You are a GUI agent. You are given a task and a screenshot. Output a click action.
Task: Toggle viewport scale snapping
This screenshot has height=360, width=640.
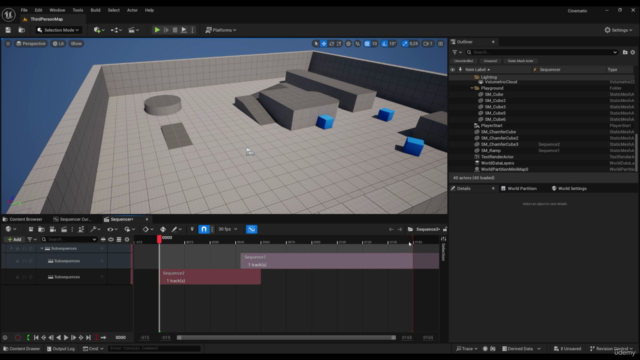coord(405,44)
